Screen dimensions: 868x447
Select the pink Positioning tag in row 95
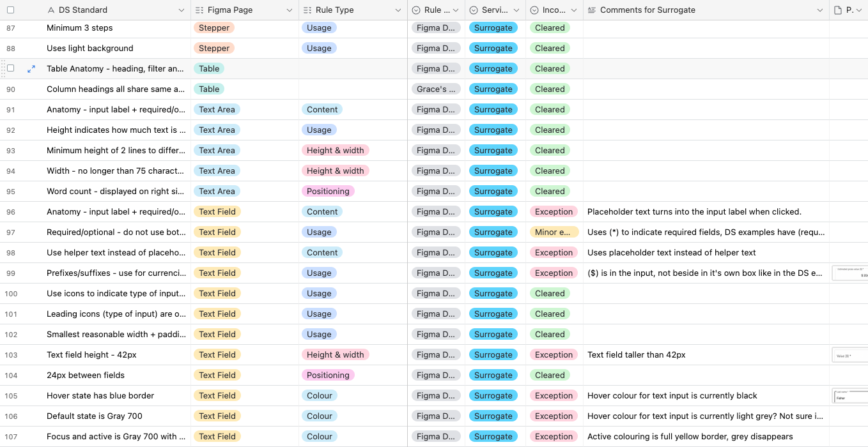(x=328, y=192)
